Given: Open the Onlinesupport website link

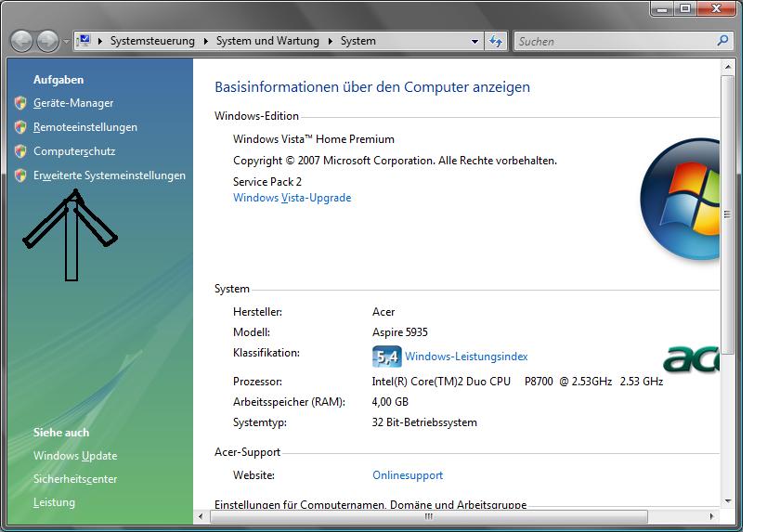Looking at the screenshot, I should coord(408,475).
